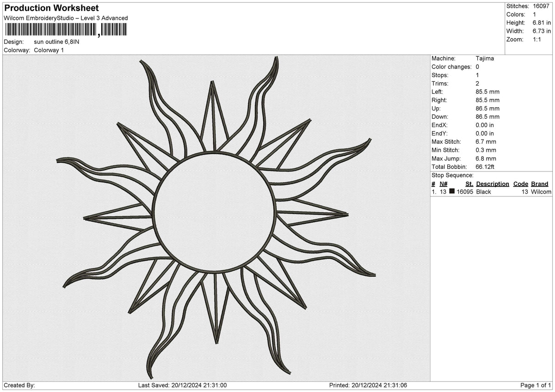Click the black thread color swatch
This screenshot has height=392, width=555.
[x=452, y=191]
